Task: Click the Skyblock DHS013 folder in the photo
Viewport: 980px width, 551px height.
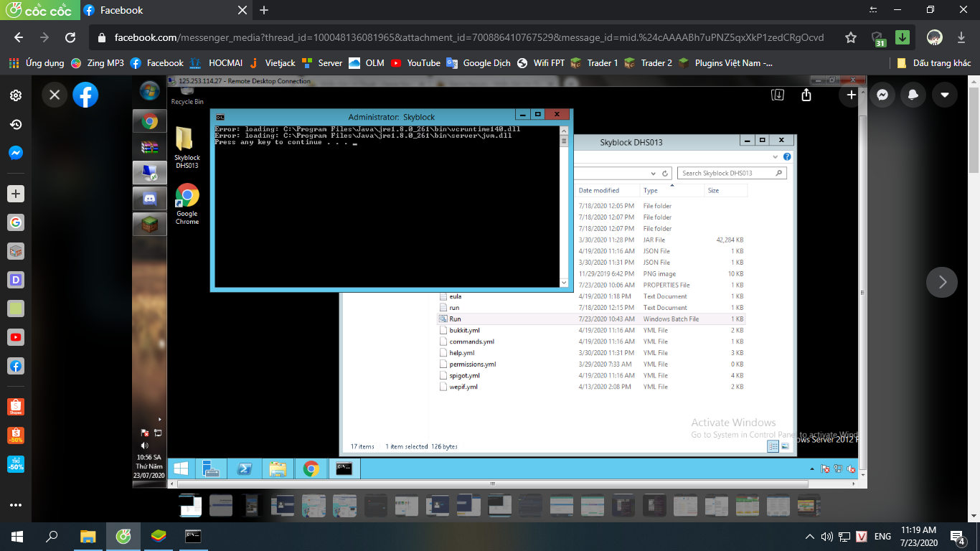Action: (187, 149)
